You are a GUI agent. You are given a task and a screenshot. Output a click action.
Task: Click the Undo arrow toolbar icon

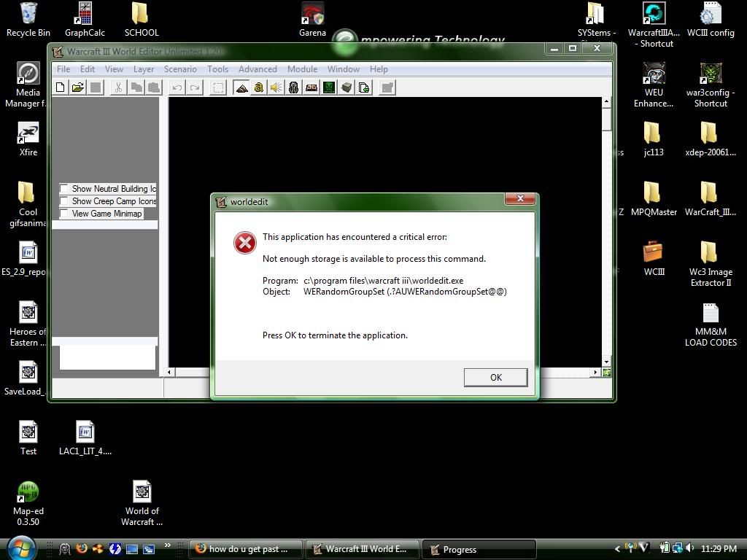pos(177,87)
